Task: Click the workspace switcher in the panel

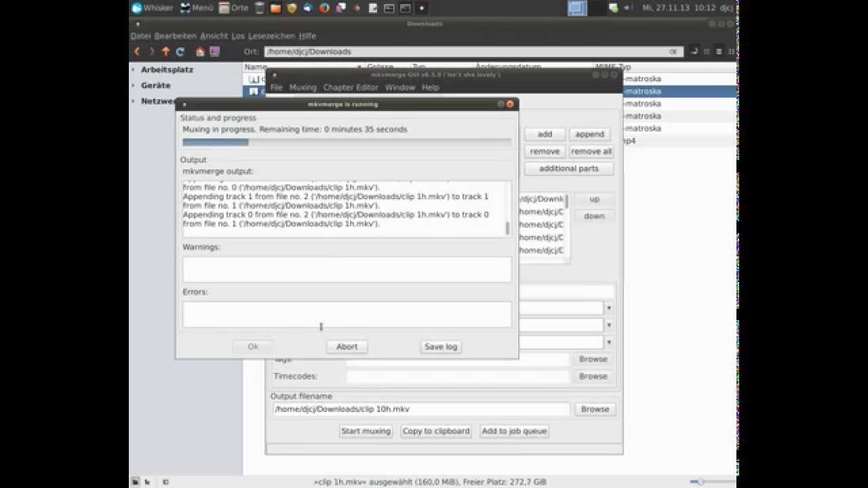Action: (577, 8)
